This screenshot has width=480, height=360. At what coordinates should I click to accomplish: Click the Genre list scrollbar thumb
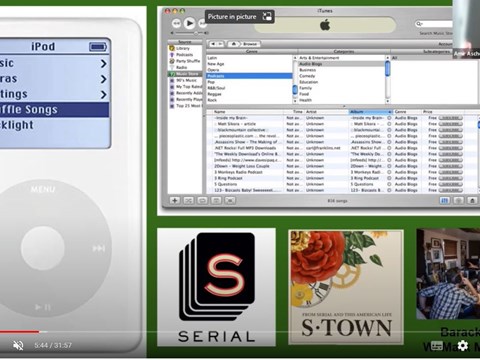(295, 90)
